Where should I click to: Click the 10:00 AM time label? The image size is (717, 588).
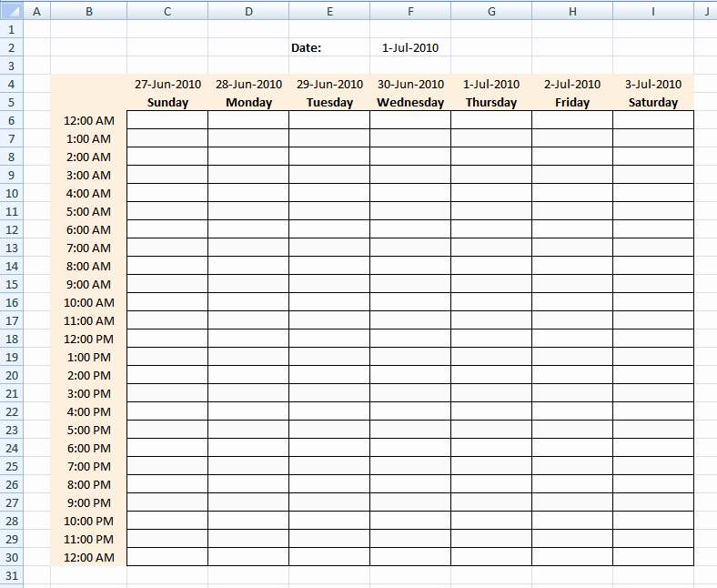[x=88, y=302]
